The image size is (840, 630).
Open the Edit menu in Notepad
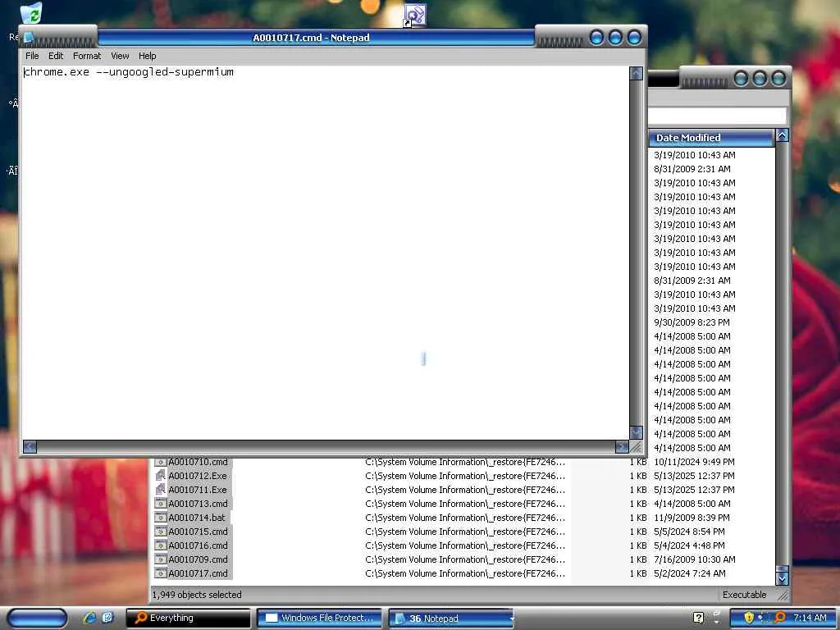pyautogui.click(x=56, y=56)
